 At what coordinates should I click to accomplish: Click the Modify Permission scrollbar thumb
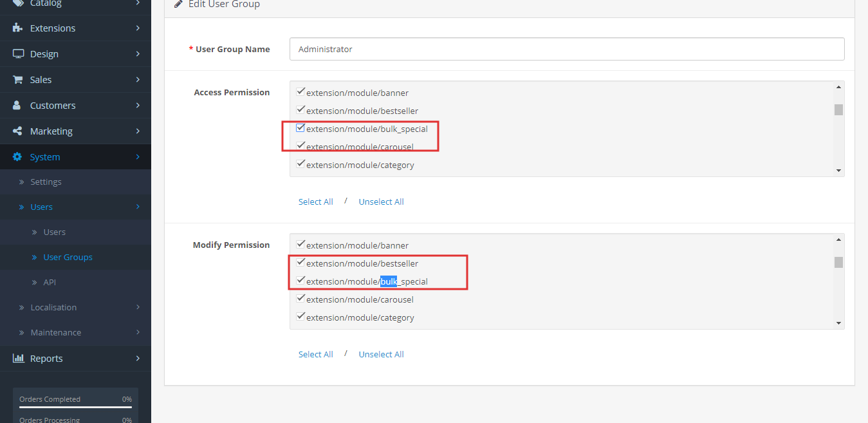point(838,262)
